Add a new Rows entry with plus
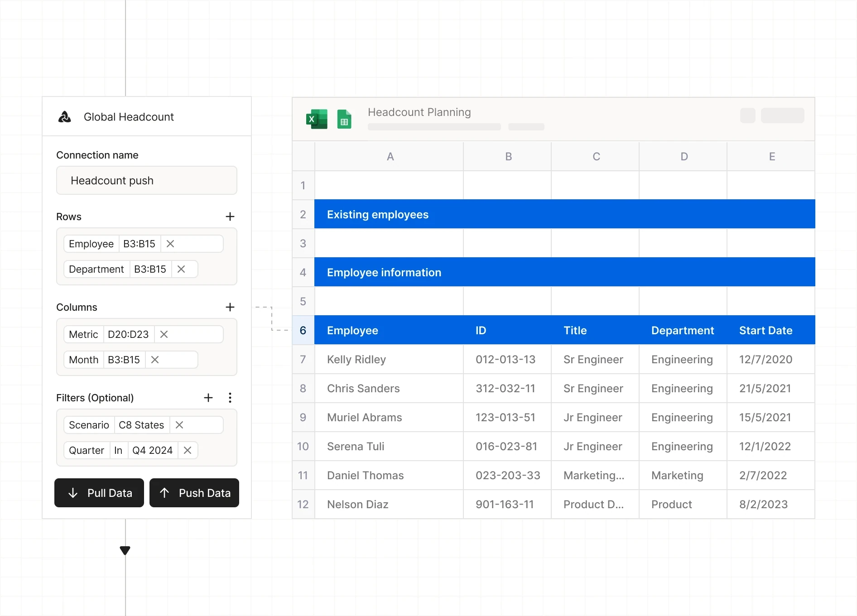Viewport: 857px width, 616px height. (230, 217)
